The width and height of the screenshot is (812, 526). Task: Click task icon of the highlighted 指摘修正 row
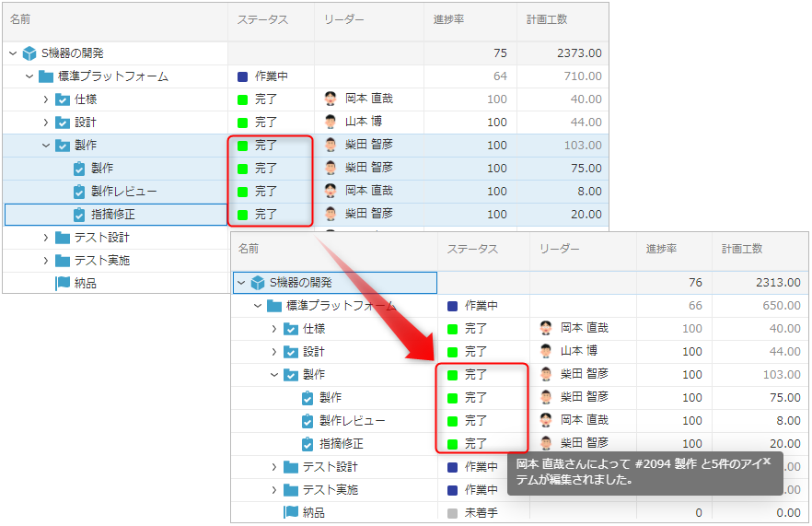pyautogui.click(x=79, y=215)
